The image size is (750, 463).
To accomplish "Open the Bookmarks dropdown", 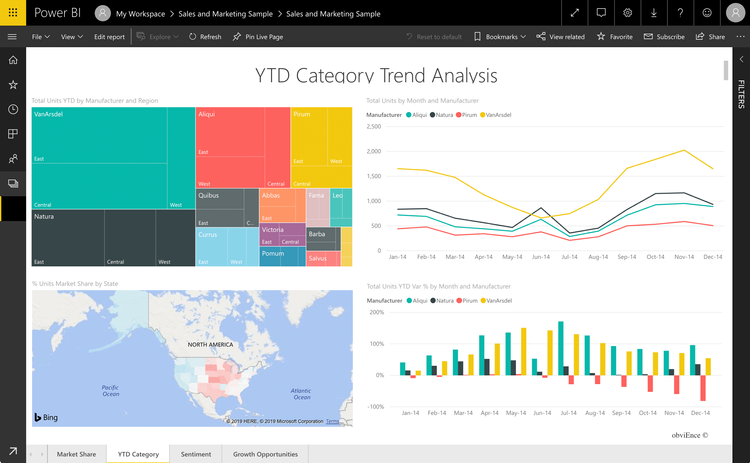I will click(x=500, y=37).
